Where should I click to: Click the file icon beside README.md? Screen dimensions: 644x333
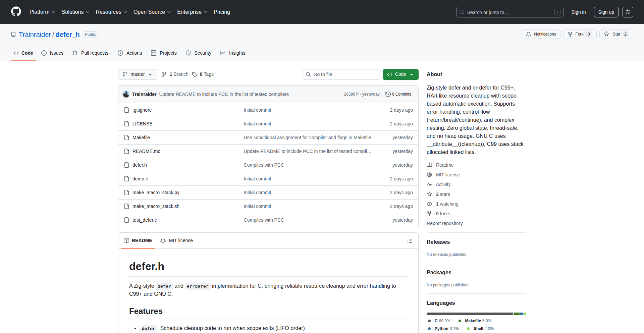tap(126, 151)
